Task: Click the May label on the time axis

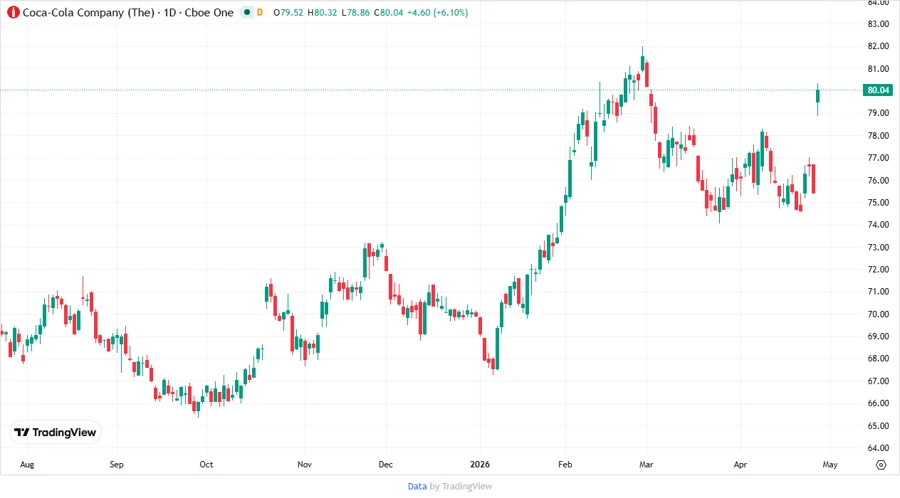Action: click(x=830, y=465)
